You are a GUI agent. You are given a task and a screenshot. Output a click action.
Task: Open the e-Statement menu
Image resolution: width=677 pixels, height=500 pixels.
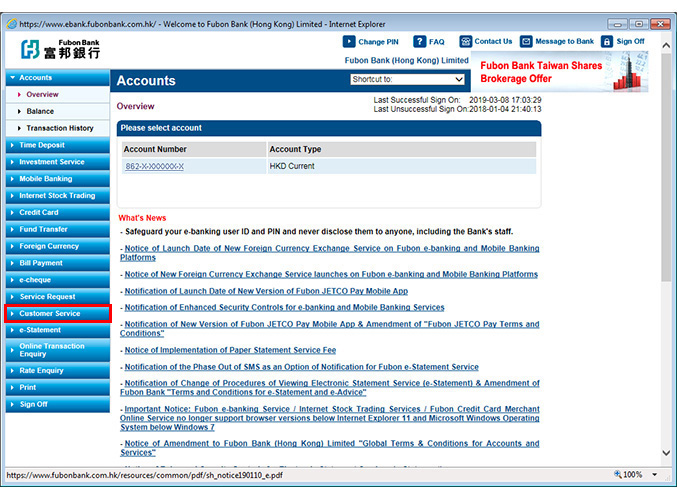pyautogui.click(x=57, y=330)
